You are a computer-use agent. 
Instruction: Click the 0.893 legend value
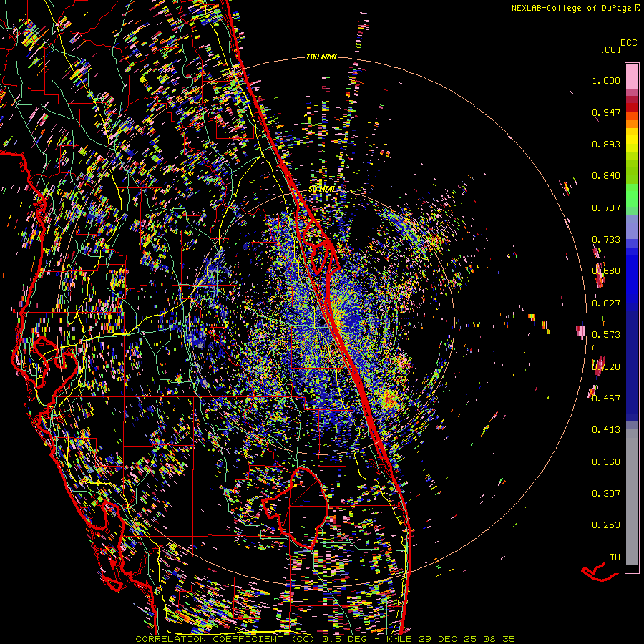[x=606, y=144]
